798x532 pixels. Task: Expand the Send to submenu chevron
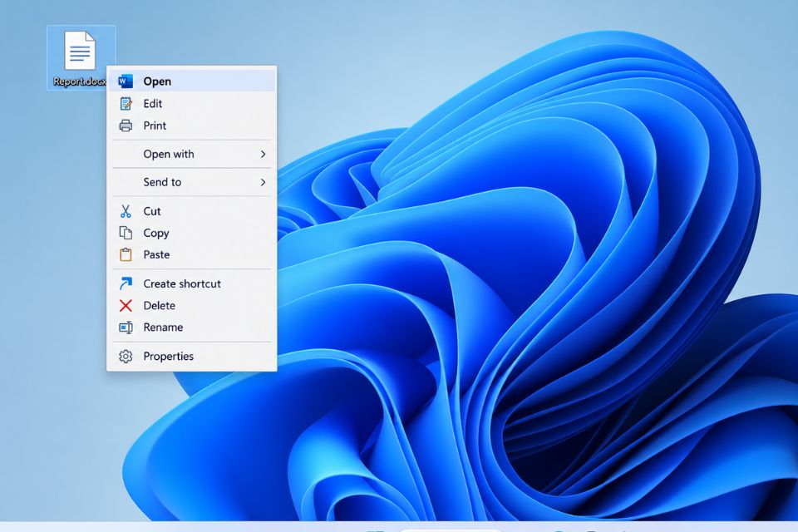[264, 182]
